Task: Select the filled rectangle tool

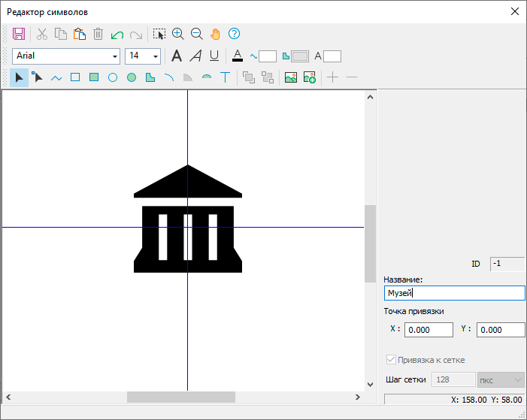Action: pyautogui.click(x=94, y=77)
